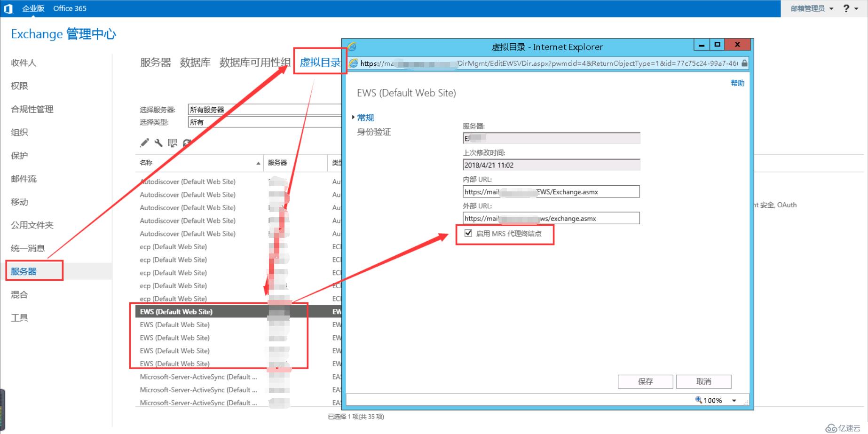Image resolution: width=868 pixels, height=434 pixels.
Task: Click the security lock icon in address bar
Action: coord(744,63)
